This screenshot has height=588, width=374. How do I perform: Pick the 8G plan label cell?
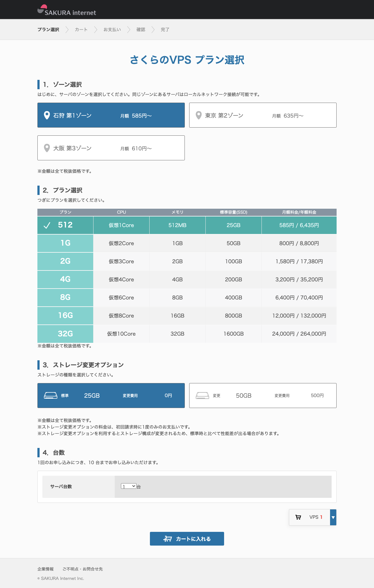click(65, 297)
